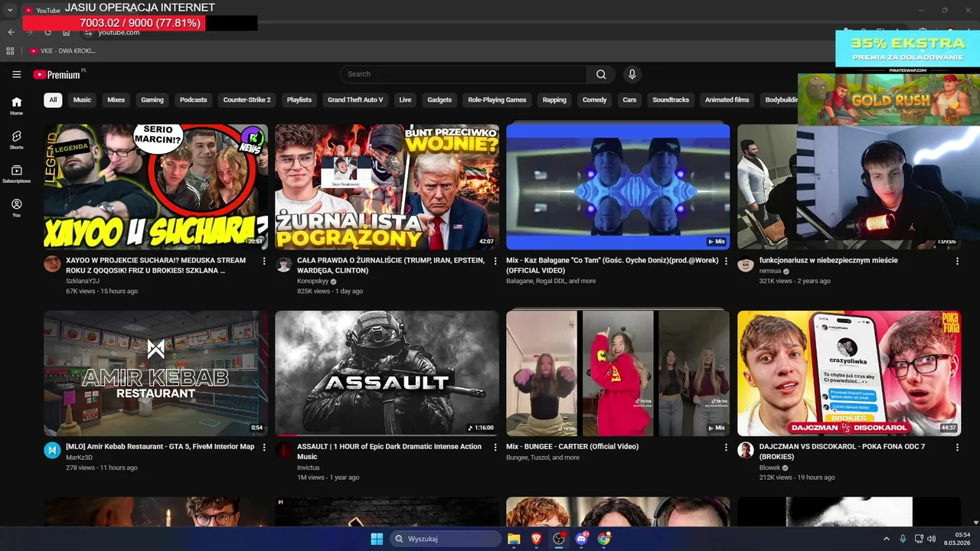Open the ŻURNALISTA POGRĄŻONY thumbnail
This screenshot has width=980, height=551.
pos(387,187)
